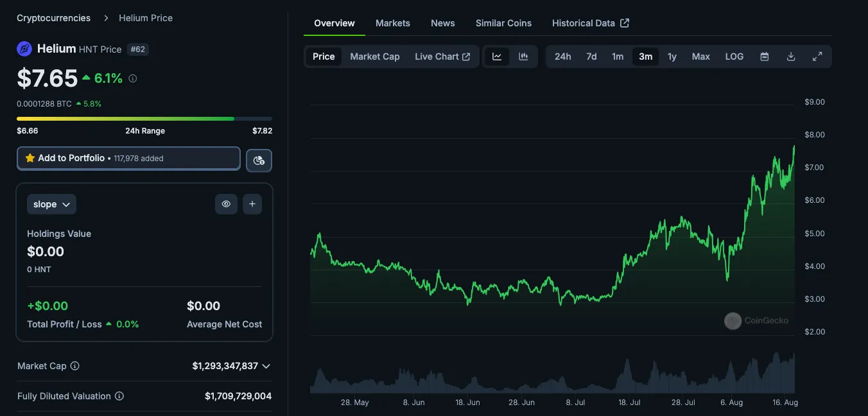Download chart data icon
This screenshot has height=416, width=868.
791,56
